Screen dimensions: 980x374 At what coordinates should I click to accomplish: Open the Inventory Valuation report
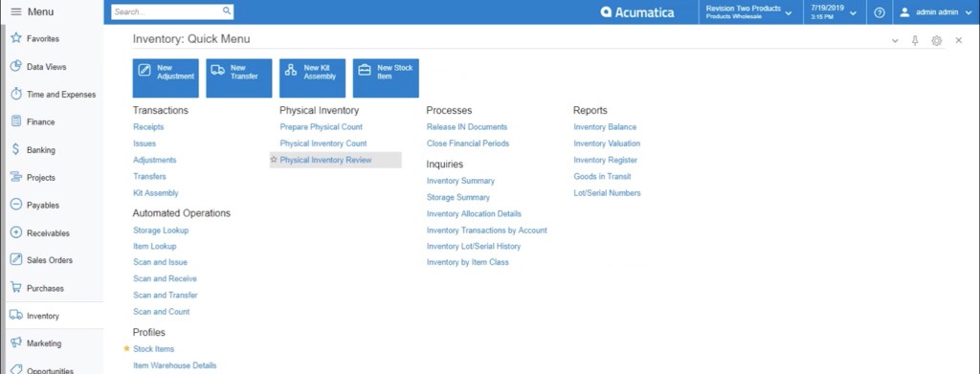click(x=607, y=143)
